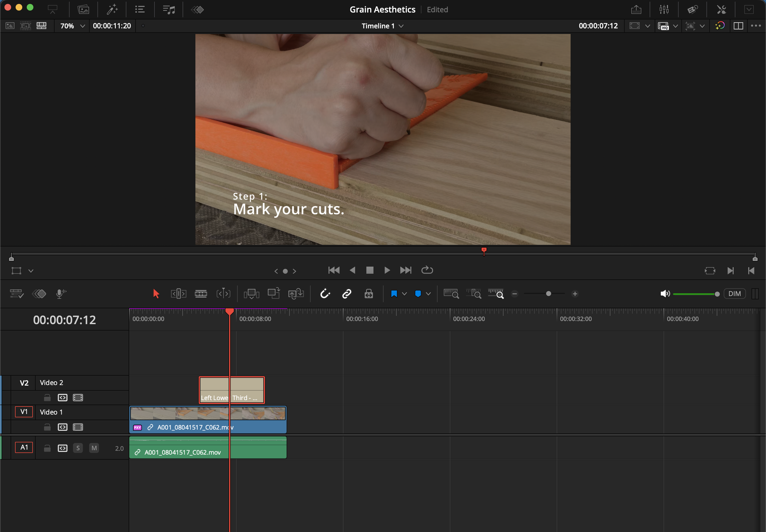Click the Replace clip icon
The image size is (766, 532).
coord(296,294)
